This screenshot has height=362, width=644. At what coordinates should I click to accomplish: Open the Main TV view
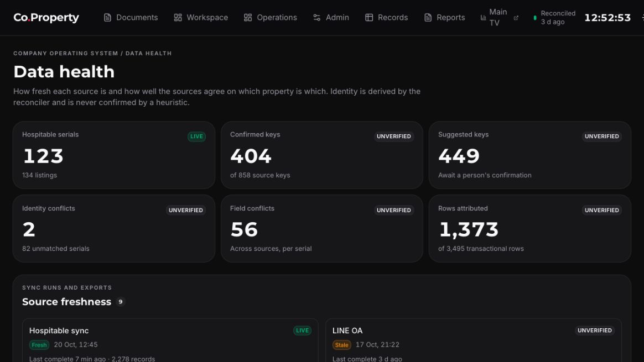pos(498,18)
